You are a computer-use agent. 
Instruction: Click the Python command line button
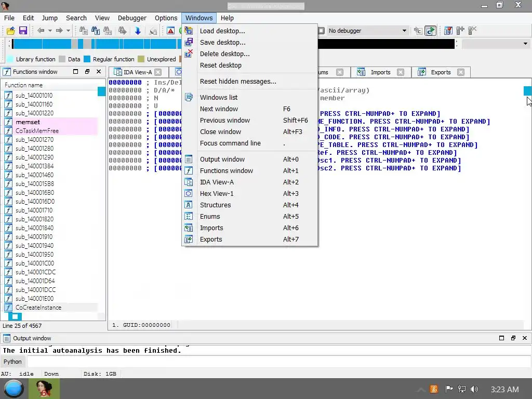[x=12, y=362]
